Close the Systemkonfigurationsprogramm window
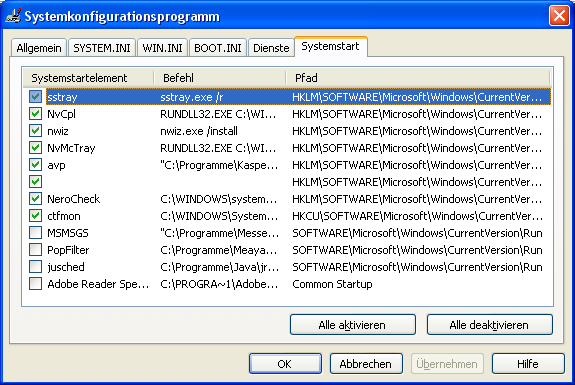This screenshot has width=575, height=385. (x=559, y=16)
